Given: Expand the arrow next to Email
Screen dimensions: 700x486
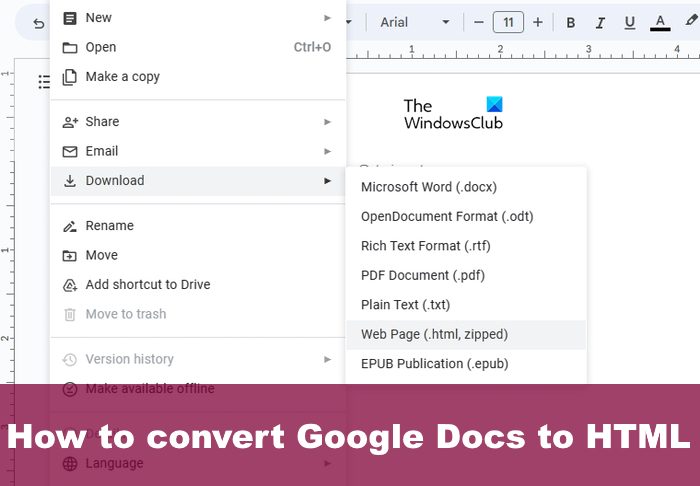Looking at the screenshot, I should (x=327, y=151).
